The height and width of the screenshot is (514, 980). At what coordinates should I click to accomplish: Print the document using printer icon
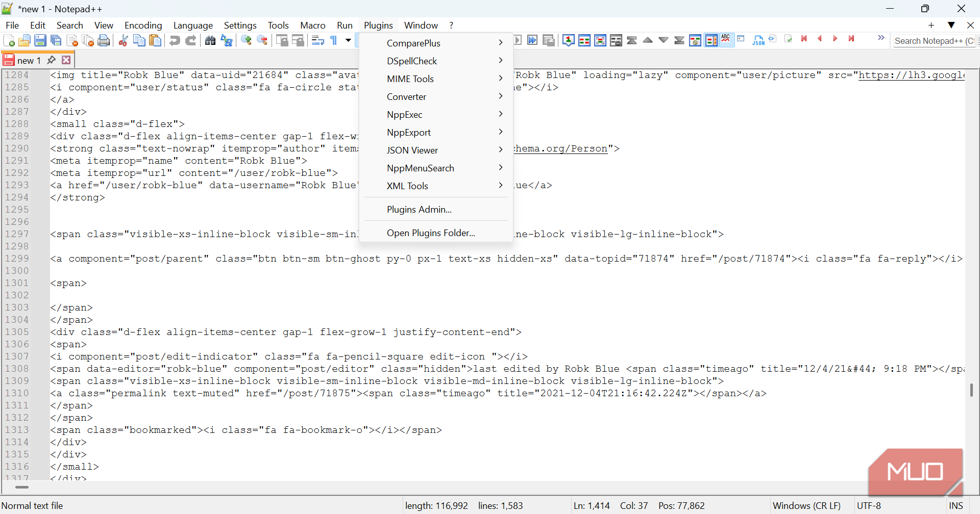click(104, 41)
